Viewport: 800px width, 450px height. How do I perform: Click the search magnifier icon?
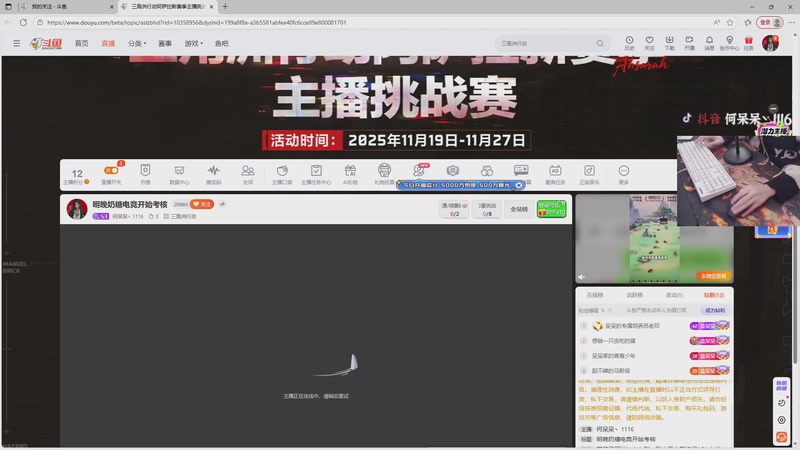600,43
